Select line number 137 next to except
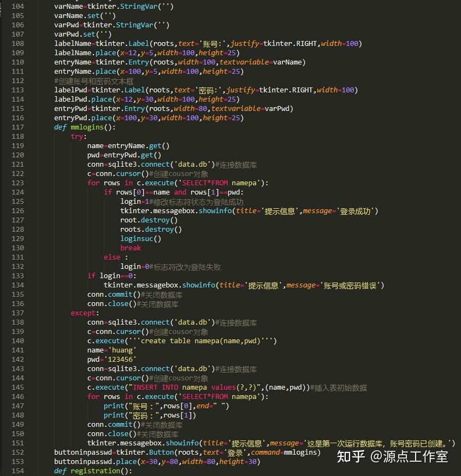The height and width of the screenshot is (476, 461). tap(19, 313)
